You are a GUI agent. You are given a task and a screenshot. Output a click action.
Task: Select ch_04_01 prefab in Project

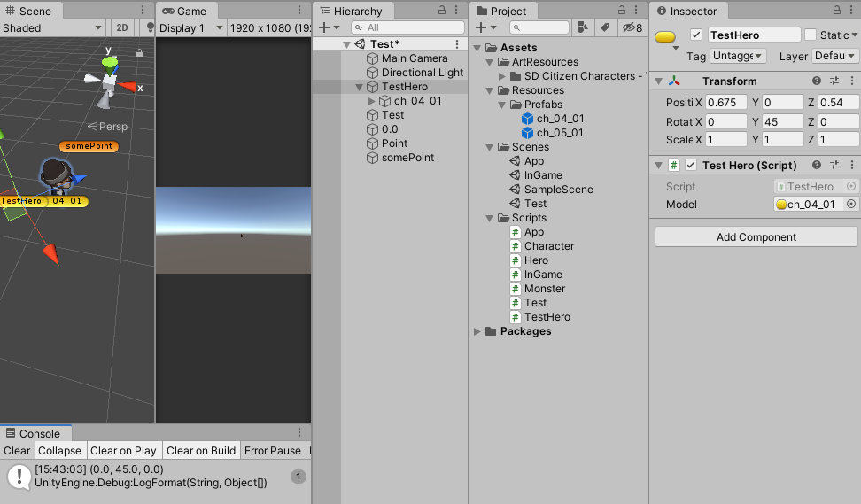(x=554, y=118)
